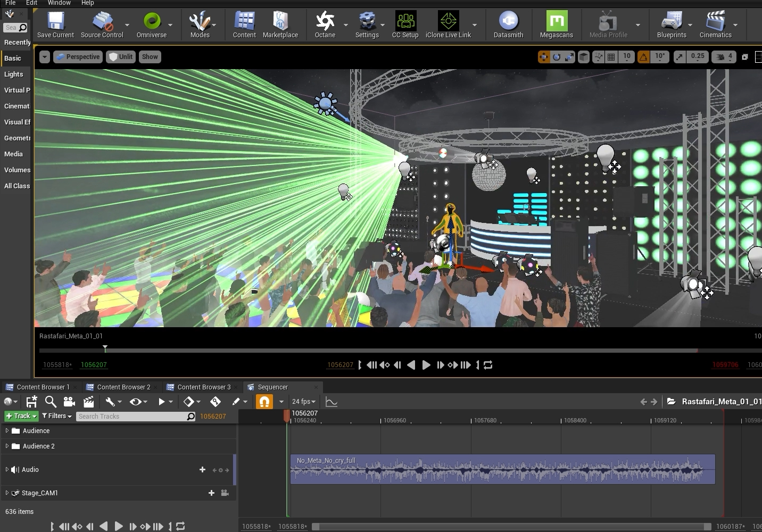Open the Marketplace icon

[280, 24]
